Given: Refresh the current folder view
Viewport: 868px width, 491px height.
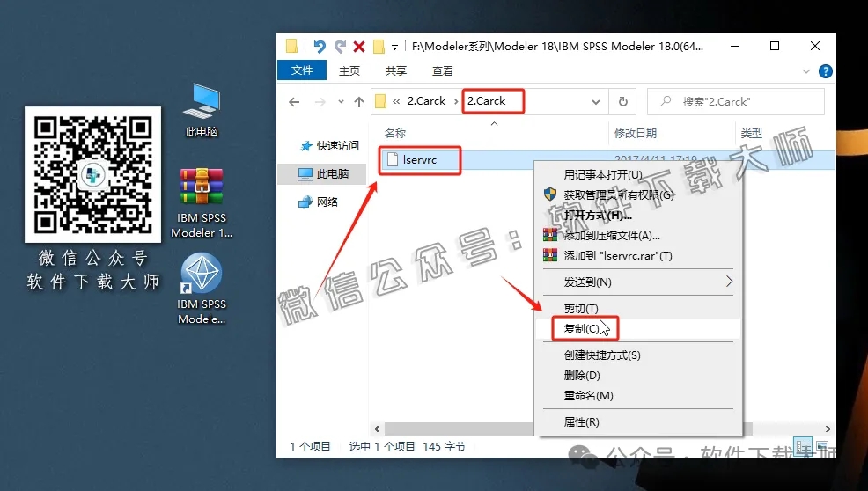Looking at the screenshot, I should point(622,102).
